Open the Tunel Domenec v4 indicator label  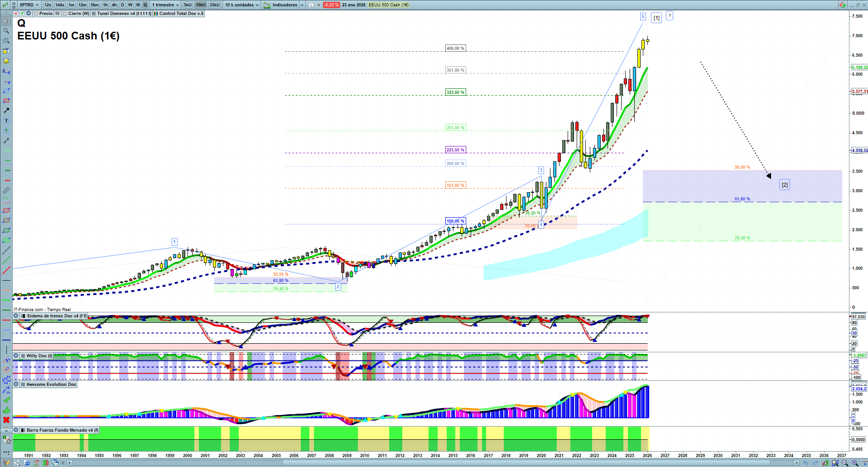tap(124, 14)
